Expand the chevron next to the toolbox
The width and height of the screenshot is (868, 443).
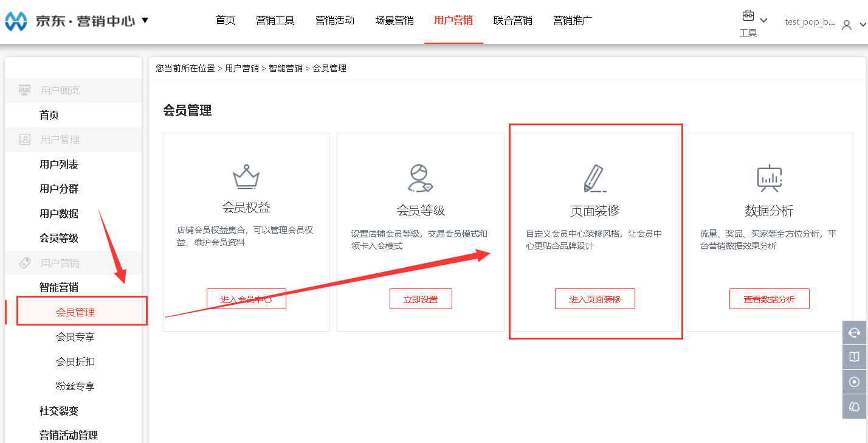[764, 20]
